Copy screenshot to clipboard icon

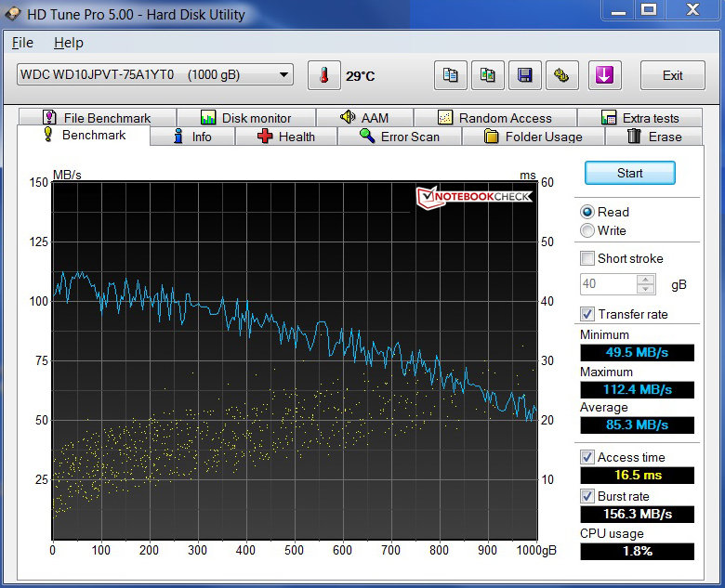pos(488,75)
